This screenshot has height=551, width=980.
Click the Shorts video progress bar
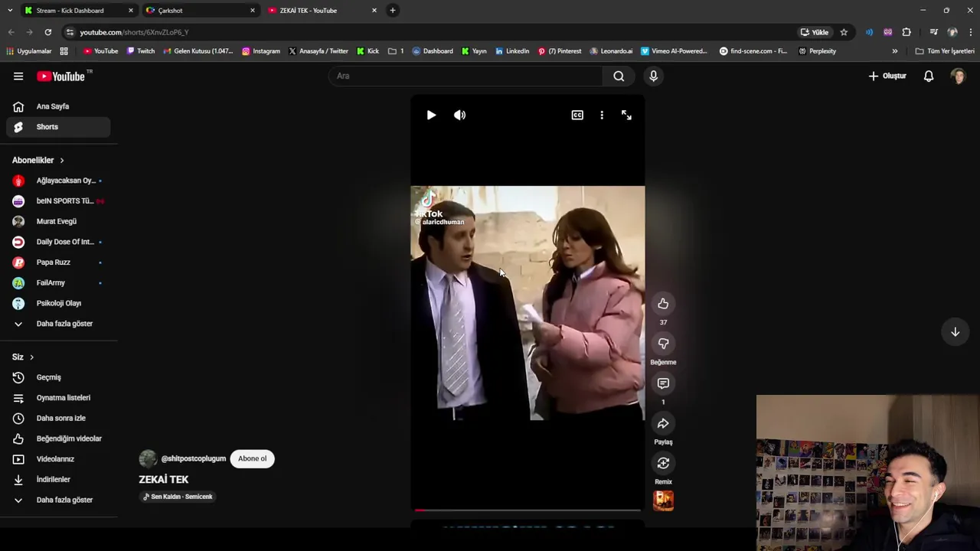click(528, 510)
